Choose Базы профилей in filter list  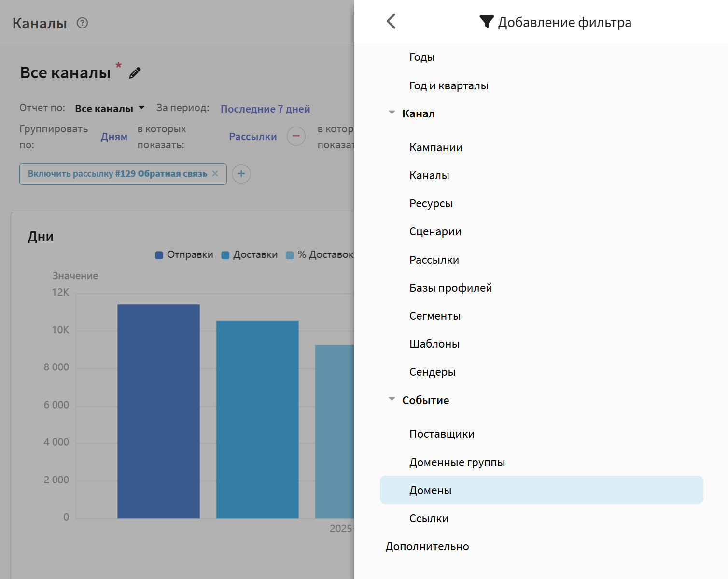[x=450, y=288]
